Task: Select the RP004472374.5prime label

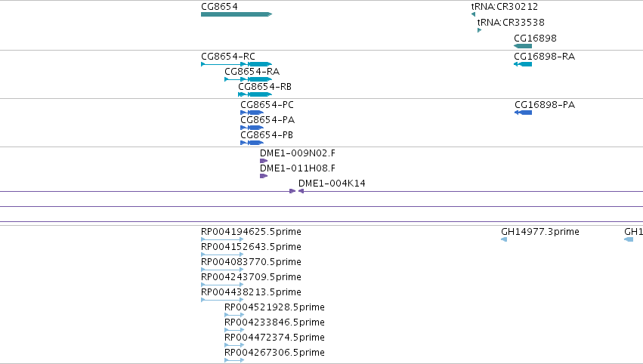Action: pyautogui.click(x=274, y=338)
